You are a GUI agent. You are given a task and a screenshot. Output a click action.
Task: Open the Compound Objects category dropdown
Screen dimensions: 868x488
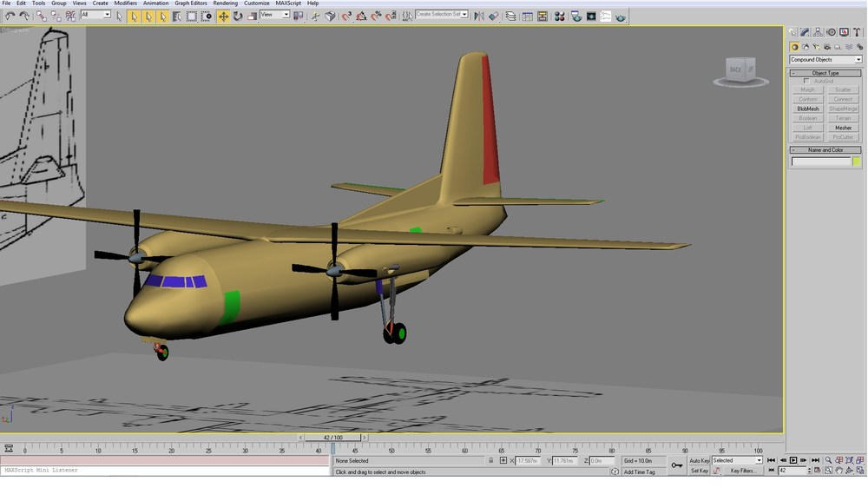(x=825, y=59)
